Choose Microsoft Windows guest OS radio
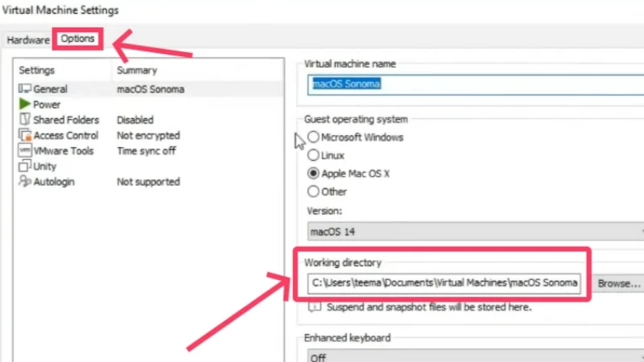 (313, 137)
